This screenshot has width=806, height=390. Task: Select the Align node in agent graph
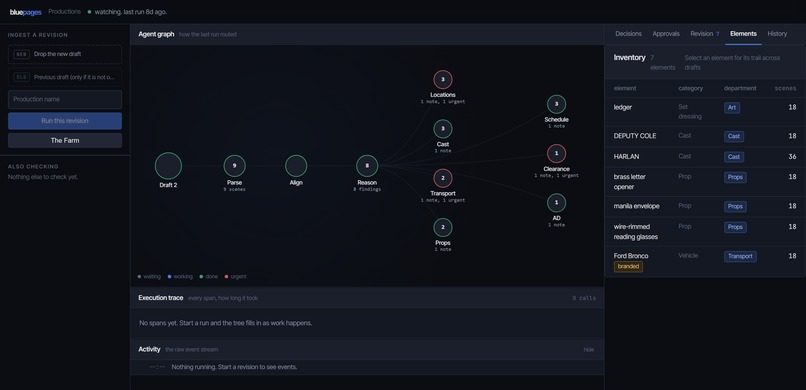click(296, 166)
